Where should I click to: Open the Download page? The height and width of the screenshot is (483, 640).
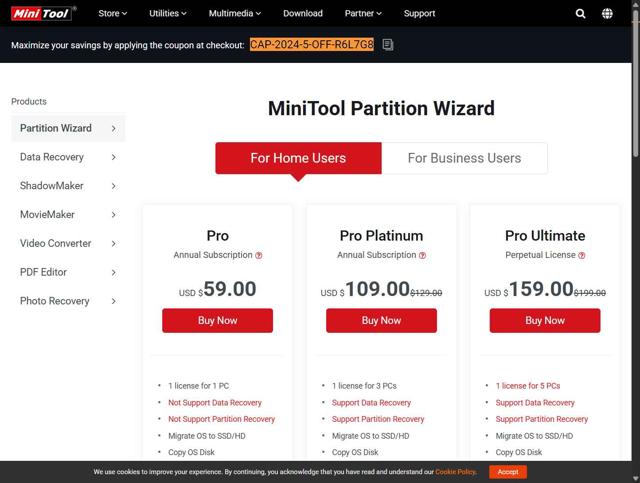[x=303, y=13]
